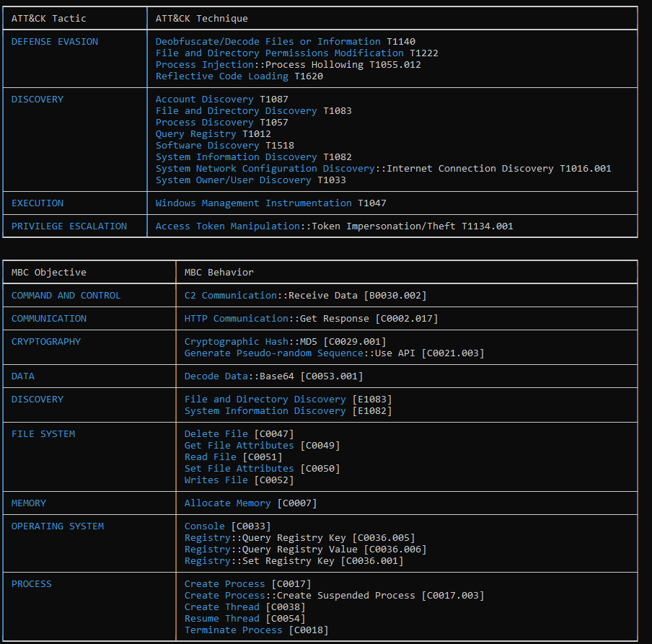Click the ATT&CK Technique column header
Image resolution: width=652 pixels, height=644 pixels.
tap(202, 19)
